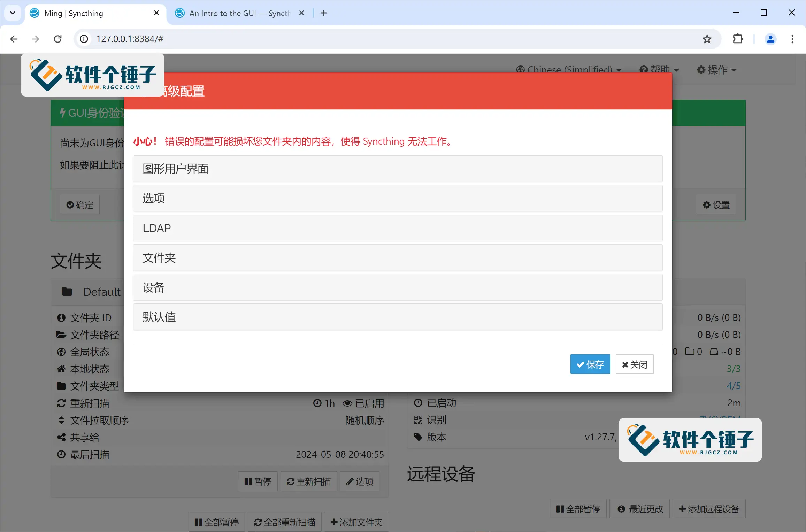Click the 已启动 uptime clock icon
806x532 pixels.
(x=418, y=403)
